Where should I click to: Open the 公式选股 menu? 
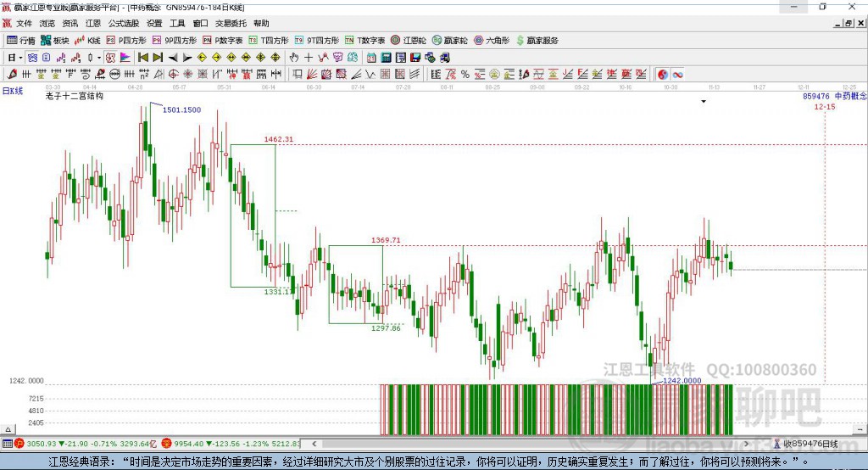click(x=123, y=24)
